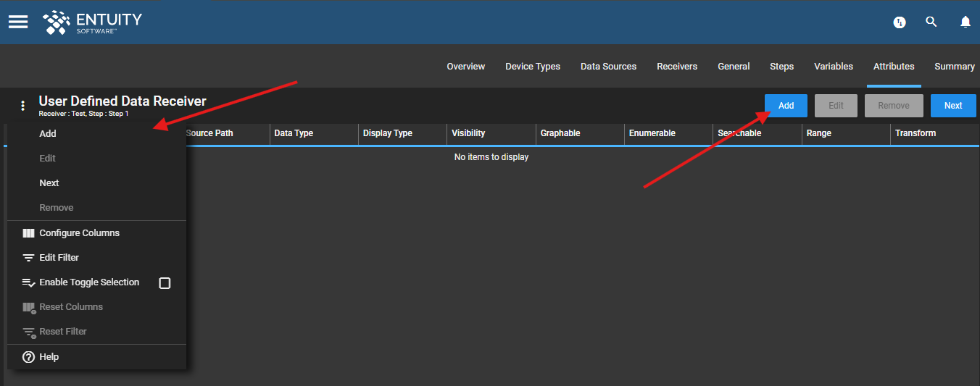Switch to the Receivers tab
980x386 pixels.
677,67
